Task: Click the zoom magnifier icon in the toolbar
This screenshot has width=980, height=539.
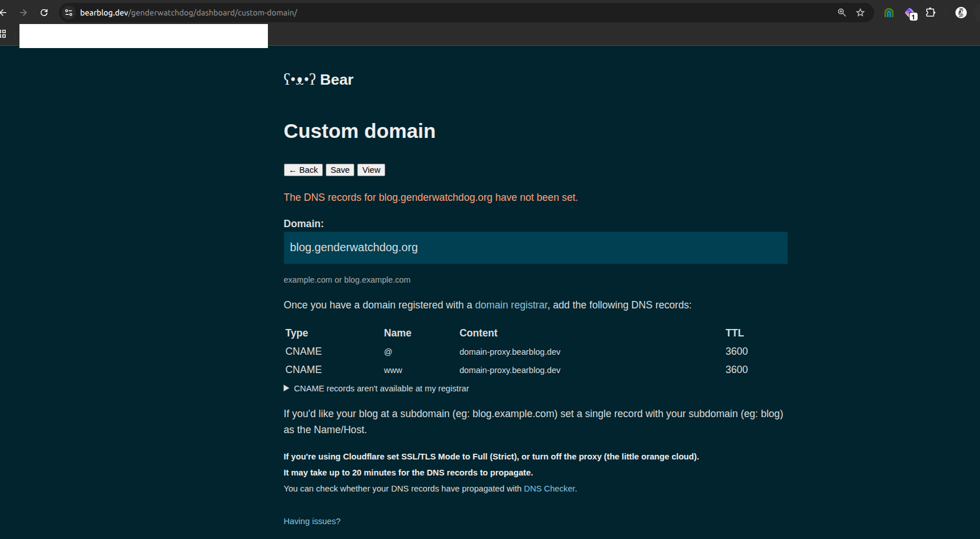Action: point(841,12)
